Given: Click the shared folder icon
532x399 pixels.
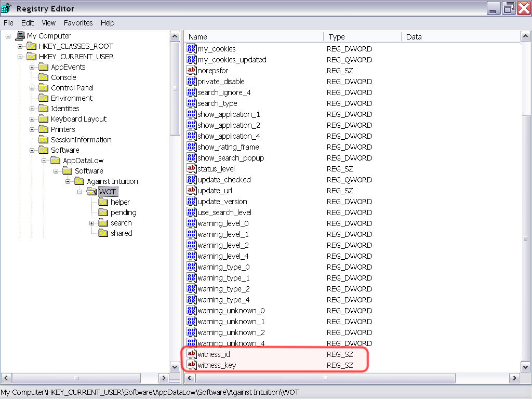Looking at the screenshot, I should [x=103, y=233].
